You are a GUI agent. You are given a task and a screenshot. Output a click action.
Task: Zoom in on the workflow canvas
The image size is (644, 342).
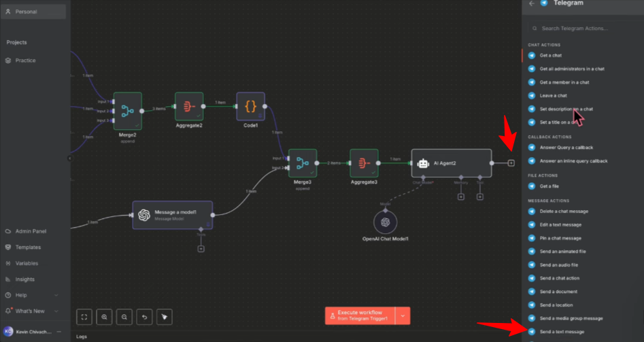104,316
